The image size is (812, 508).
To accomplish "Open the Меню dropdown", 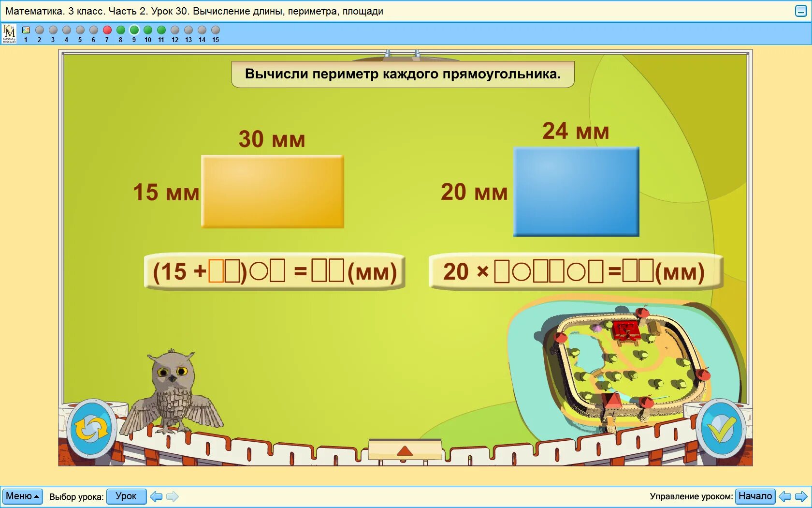I will tap(22, 496).
